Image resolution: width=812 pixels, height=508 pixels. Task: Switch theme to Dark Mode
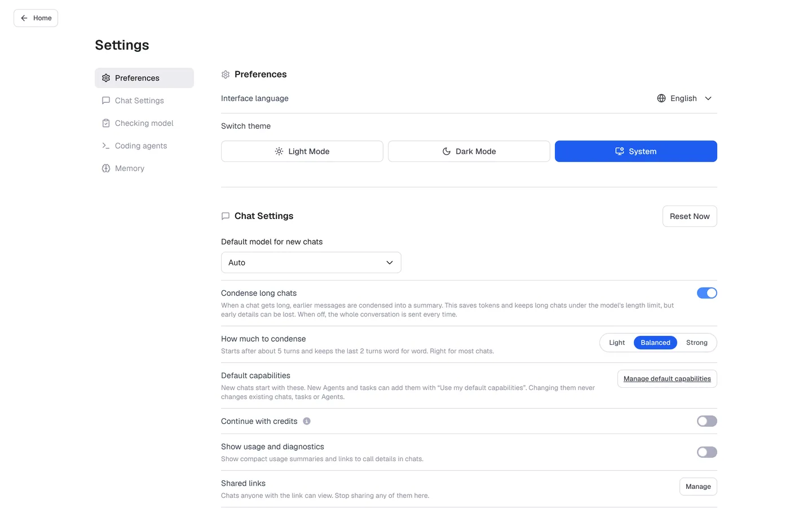[469, 151]
